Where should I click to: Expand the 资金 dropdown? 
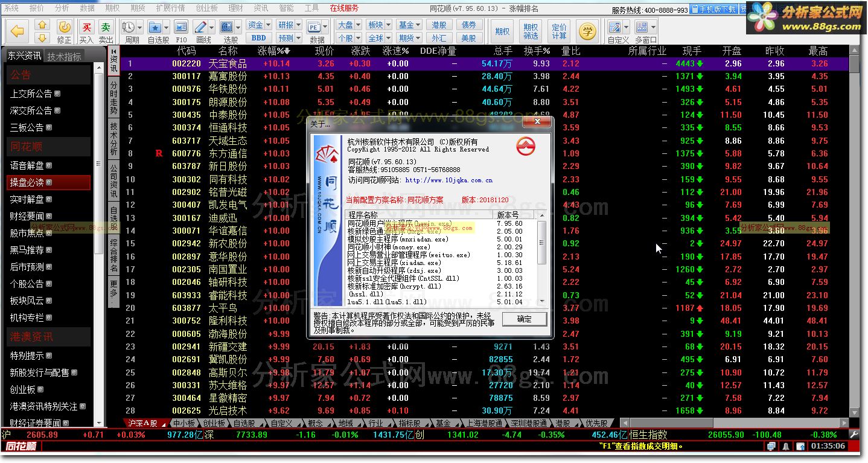(268, 25)
